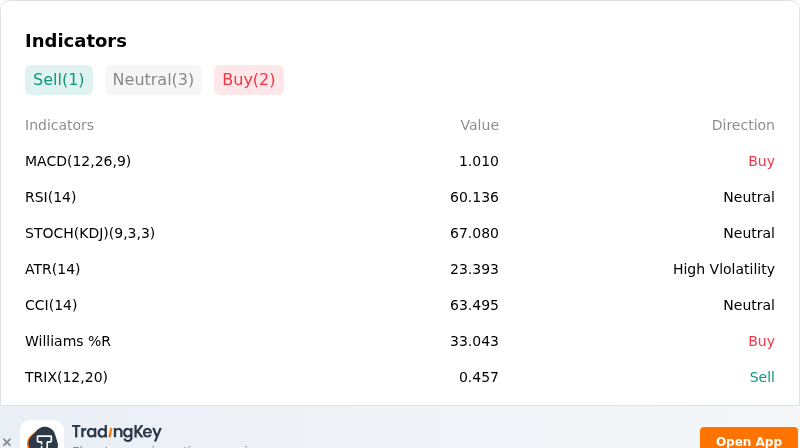Select the STOCH(KDJ)(9,3,3) indicator row
Viewport: 800px width, 448px height.
pyautogui.click(x=399, y=233)
